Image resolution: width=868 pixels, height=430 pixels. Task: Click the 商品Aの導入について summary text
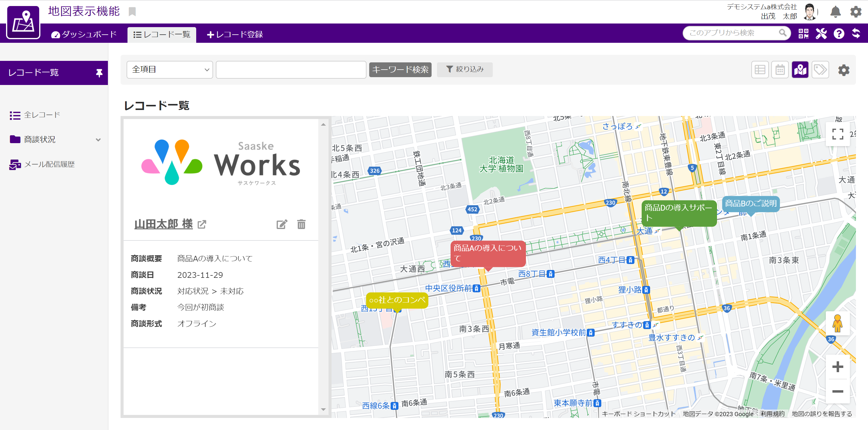[215, 259]
